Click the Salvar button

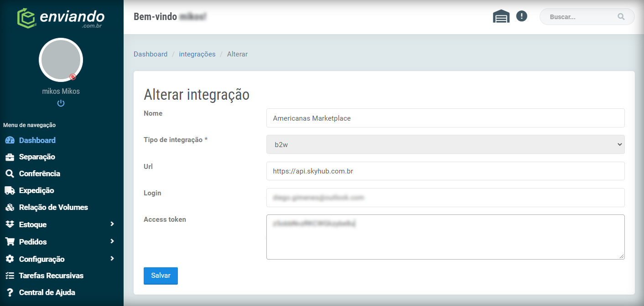click(161, 275)
